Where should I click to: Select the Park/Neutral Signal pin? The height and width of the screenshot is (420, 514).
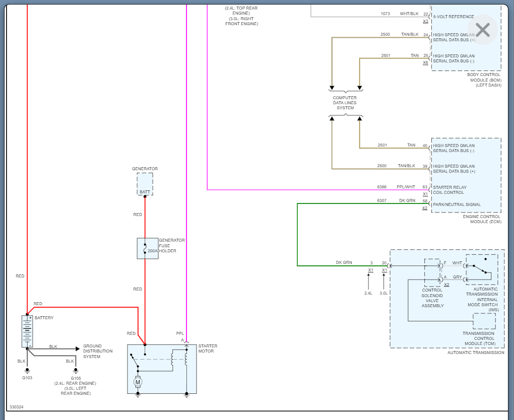[x=457, y=204]
